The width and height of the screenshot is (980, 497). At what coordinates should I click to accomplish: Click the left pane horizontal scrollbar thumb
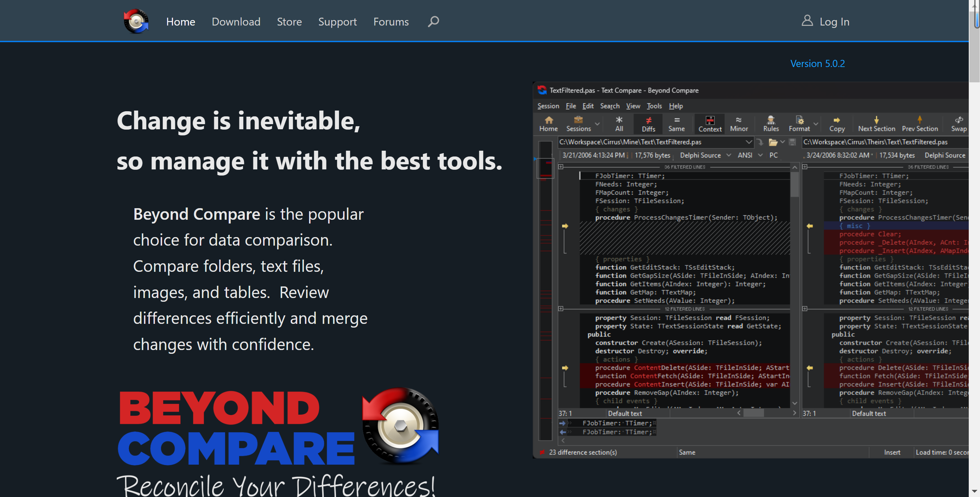point(753,413)
